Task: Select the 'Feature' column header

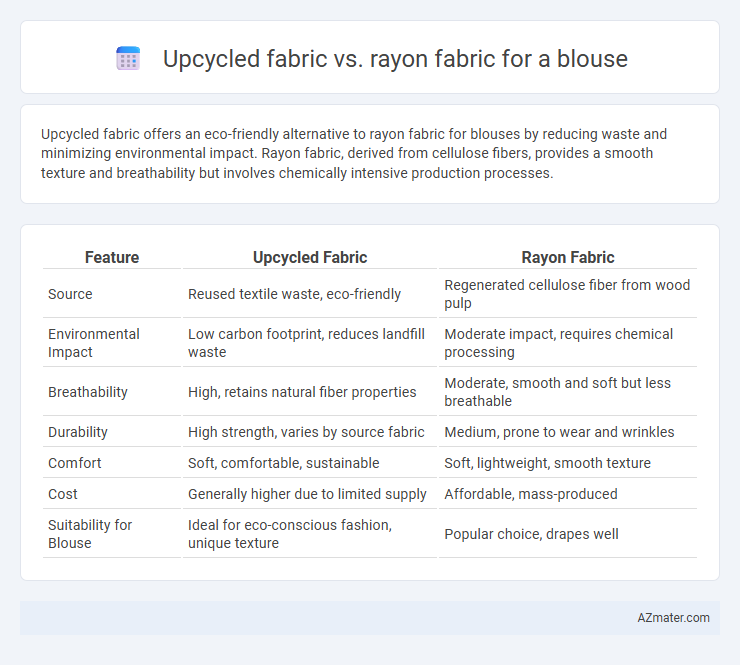Action: (x=112, y=257)
